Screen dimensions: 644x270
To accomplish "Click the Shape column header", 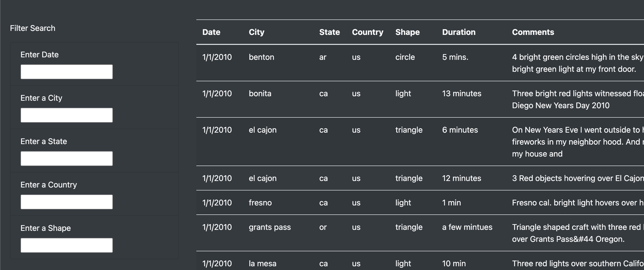I will (x=407, y=32).
